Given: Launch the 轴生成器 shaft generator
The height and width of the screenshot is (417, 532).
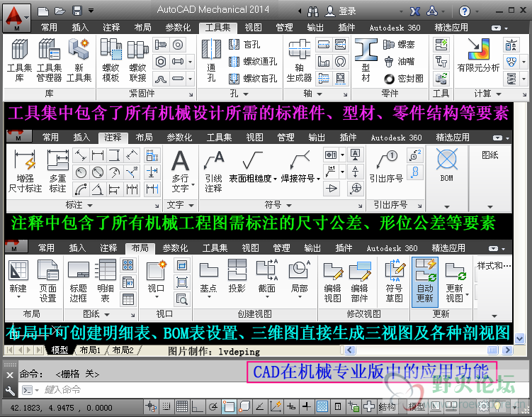Looking at the screenshot, I should pyautogui.click(x=299, y=60).
